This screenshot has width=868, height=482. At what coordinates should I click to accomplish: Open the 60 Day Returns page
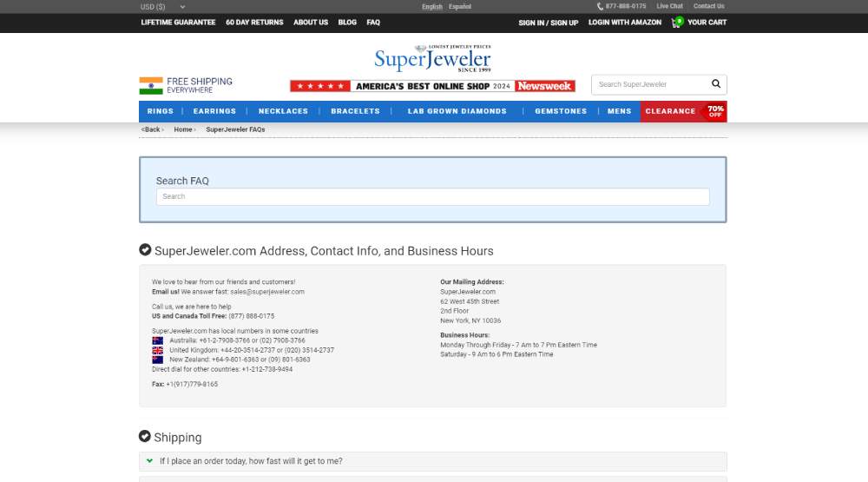coord(254,23)
